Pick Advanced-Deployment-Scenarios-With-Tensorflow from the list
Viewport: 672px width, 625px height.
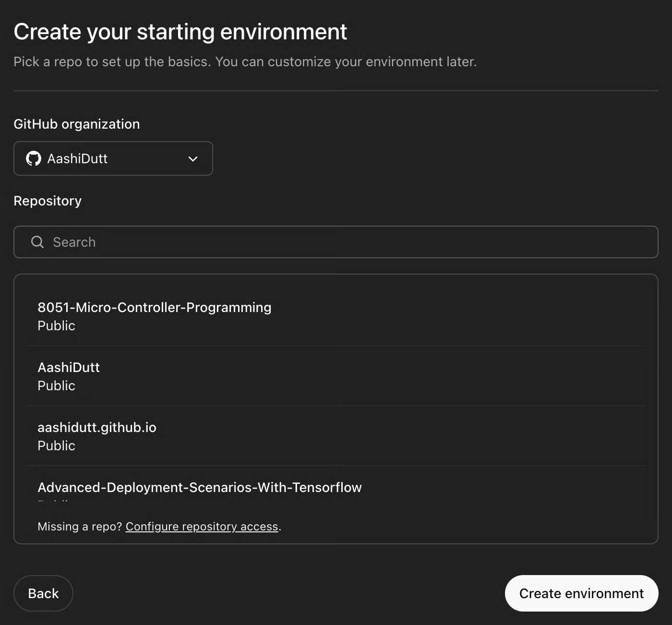click(200, 487)
